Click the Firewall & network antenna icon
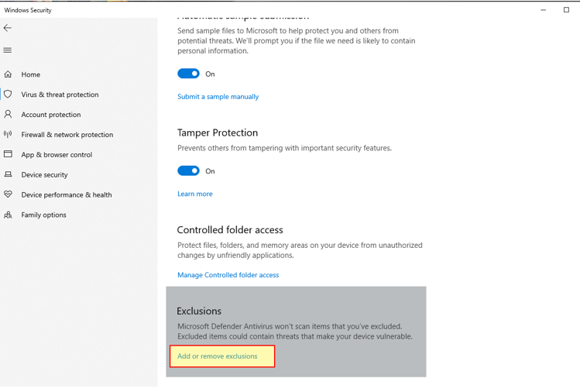The width and height of the screenshot is (580, 392). [x=8, y=134]
